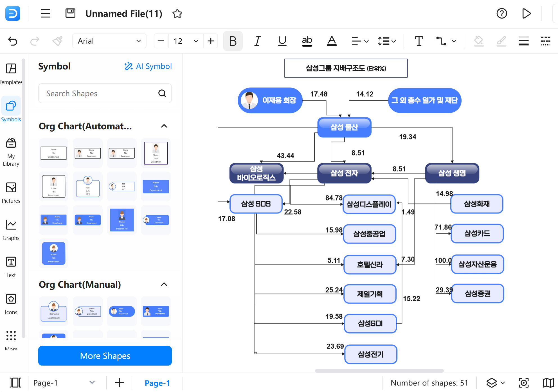Open My Library sidebar panel
This screenshot has width=558, height=392.
coord(11,152)
